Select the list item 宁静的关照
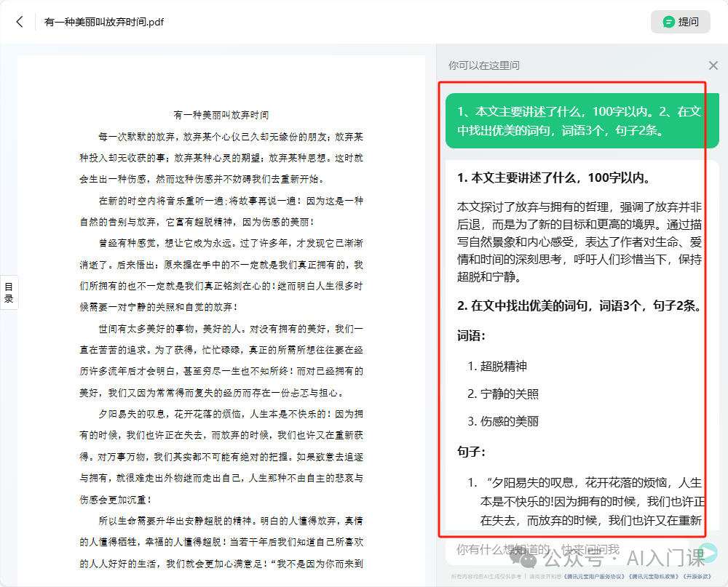Image resolution: width=728 pixels, height=587 pixels. point(509,394)
